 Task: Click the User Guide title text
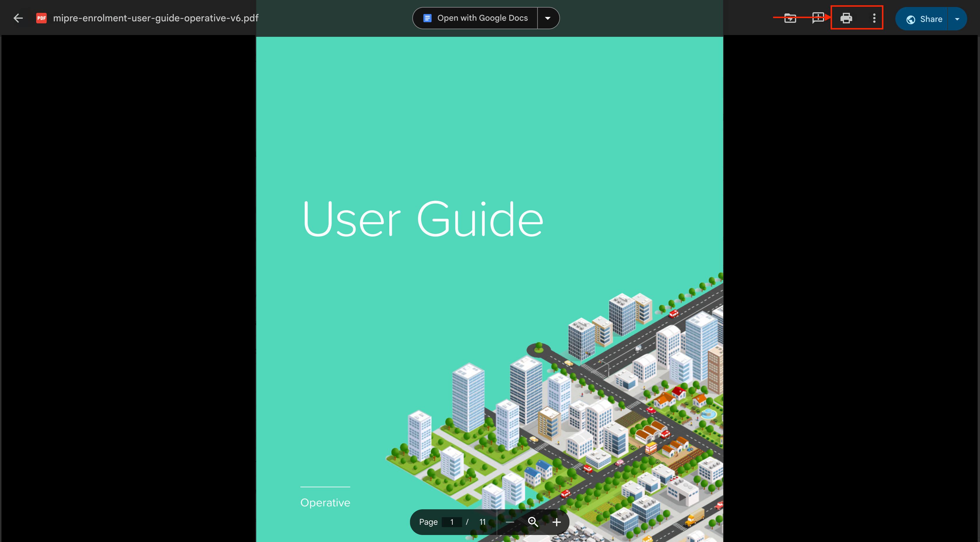422,220
